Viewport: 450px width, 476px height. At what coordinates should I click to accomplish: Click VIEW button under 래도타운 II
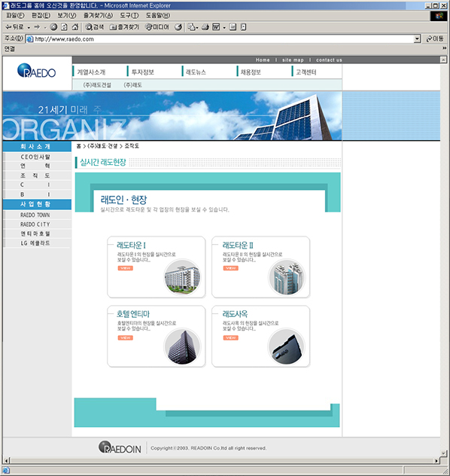point(231,268)
